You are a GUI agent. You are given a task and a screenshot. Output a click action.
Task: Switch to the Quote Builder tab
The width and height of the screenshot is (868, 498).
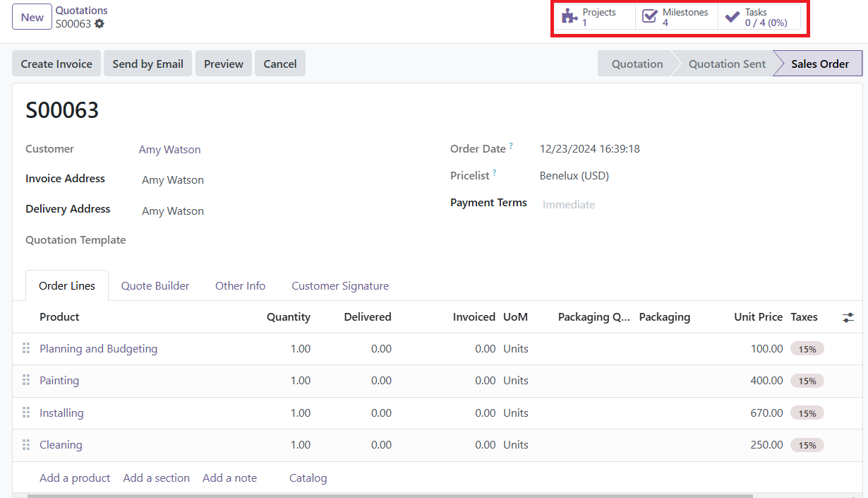point(155,285)
